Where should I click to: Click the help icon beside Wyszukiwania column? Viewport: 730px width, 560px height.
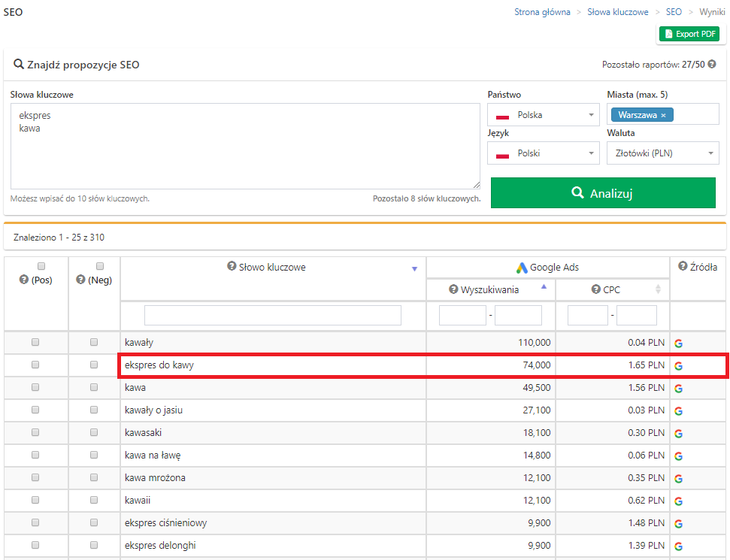click(453, 289)
